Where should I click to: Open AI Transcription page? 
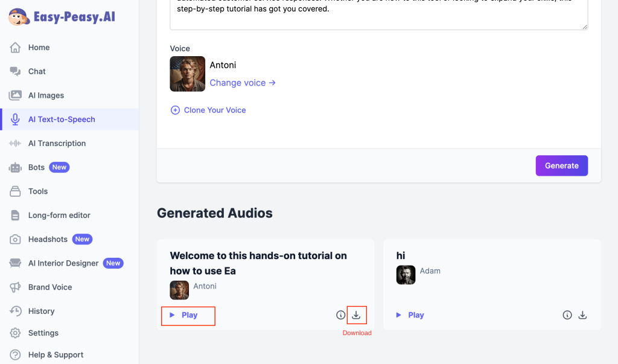pos(57,143)
